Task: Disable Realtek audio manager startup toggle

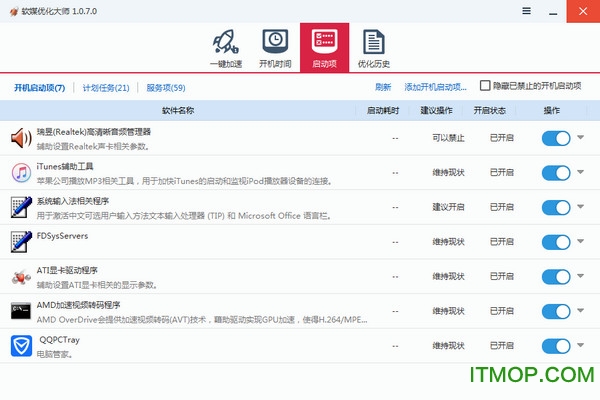Action: click(x=556, y=138)
